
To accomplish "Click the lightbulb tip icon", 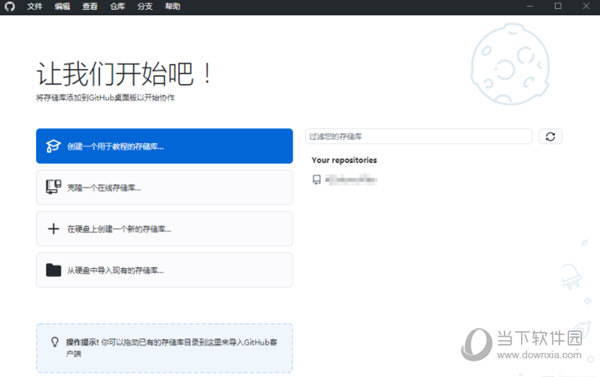I will tap(55, 342).
